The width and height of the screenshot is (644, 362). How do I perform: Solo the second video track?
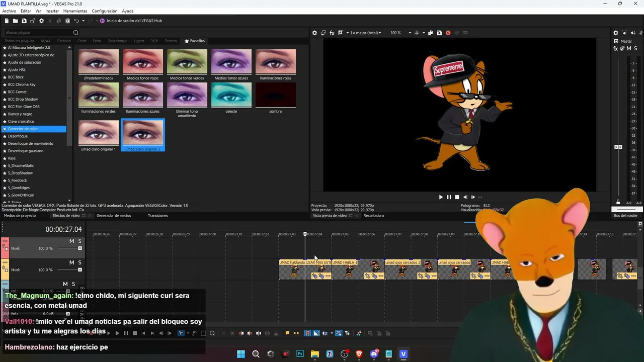click(79, 262)
